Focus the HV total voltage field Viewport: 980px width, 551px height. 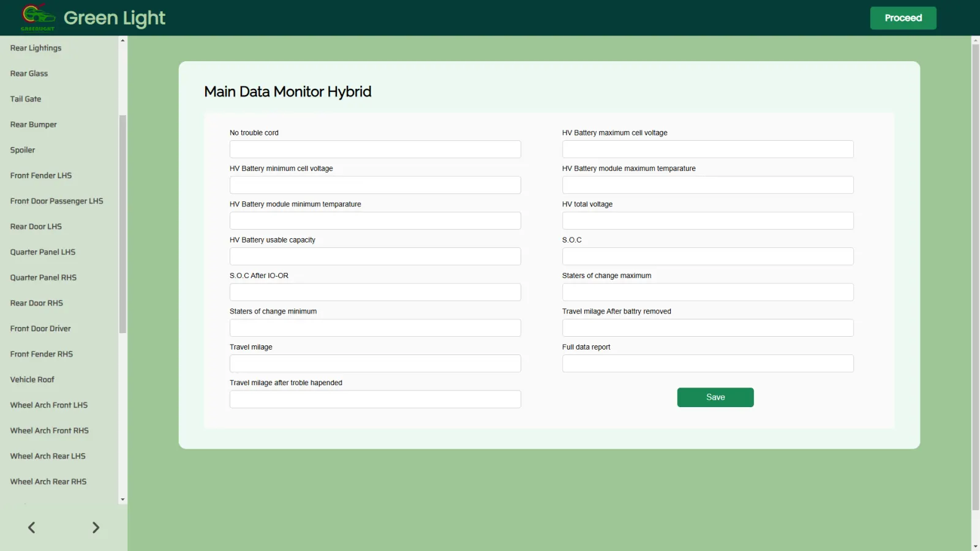point(707,220)
